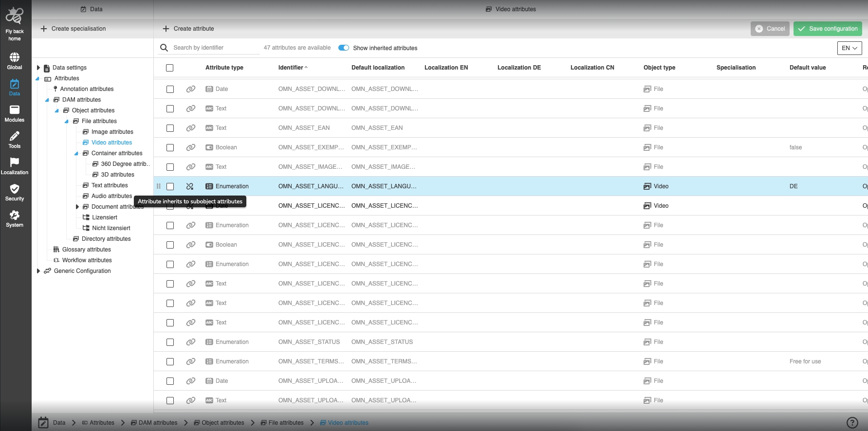Click the Create attribute button

pos(188,29)
